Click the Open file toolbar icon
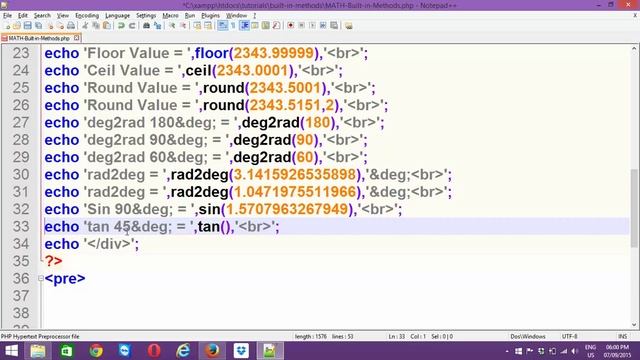This screenshot has width=640, height=360. point(17,26)
